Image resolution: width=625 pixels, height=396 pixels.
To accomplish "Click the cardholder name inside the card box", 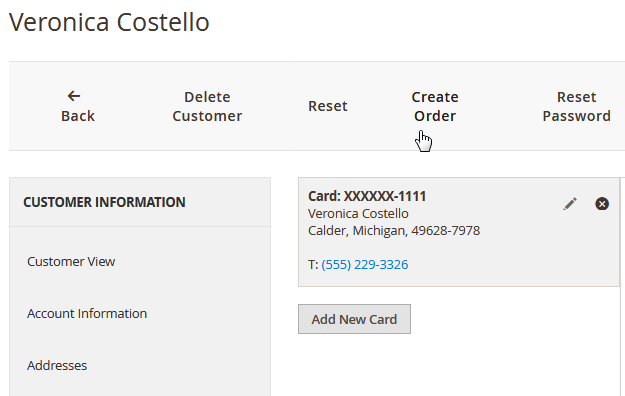I will 358,214.
